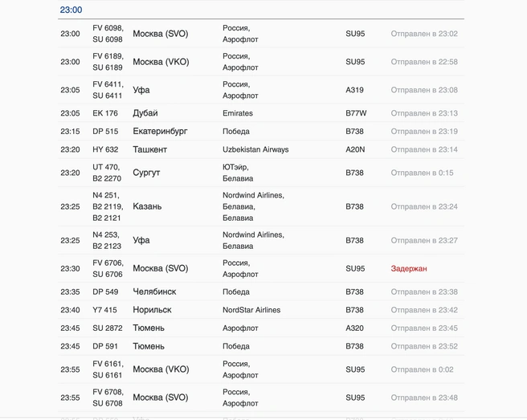527x420 pixels.
Task: Select NordStar Airlines flight to Норильск
Action: pos(261,310)
